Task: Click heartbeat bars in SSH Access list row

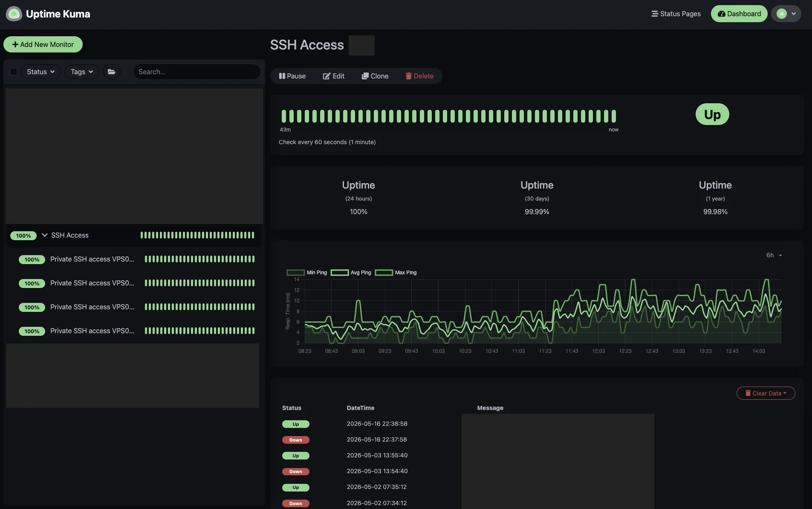Action: click(197, 235)
